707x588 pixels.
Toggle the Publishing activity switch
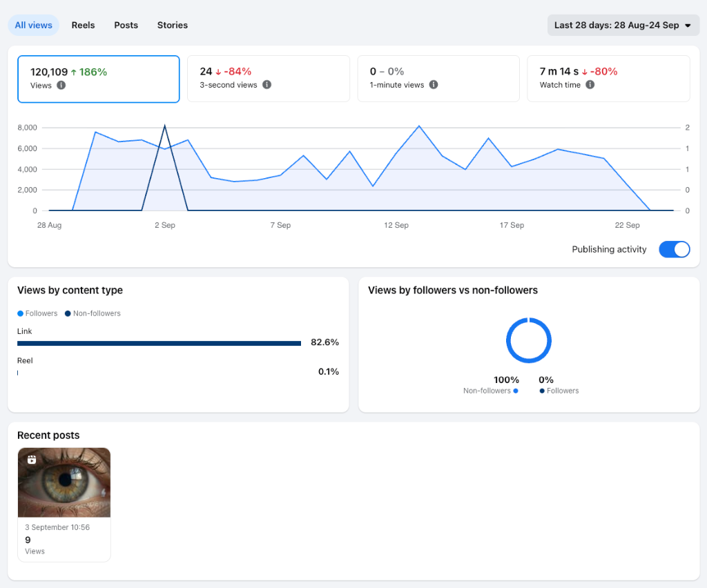click(x=674, y=249)
